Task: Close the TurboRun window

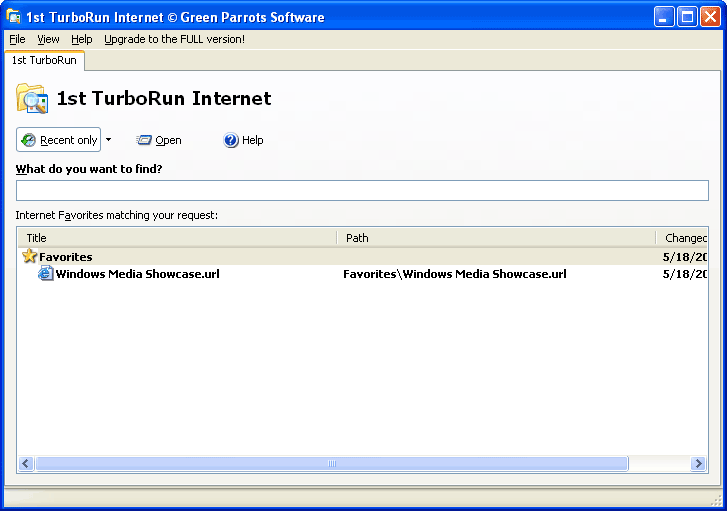Action: point(710,17)
